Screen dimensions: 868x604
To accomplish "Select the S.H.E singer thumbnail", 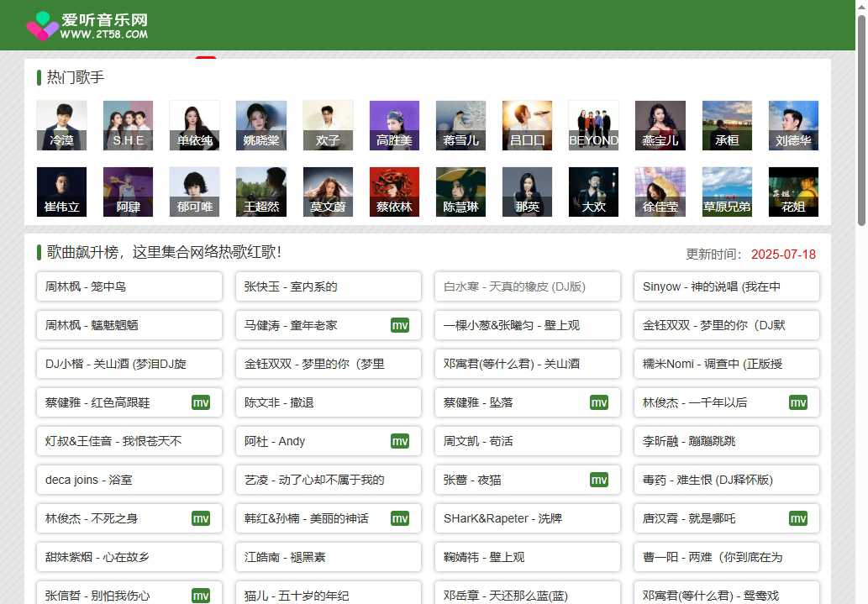I will (128, 123).
